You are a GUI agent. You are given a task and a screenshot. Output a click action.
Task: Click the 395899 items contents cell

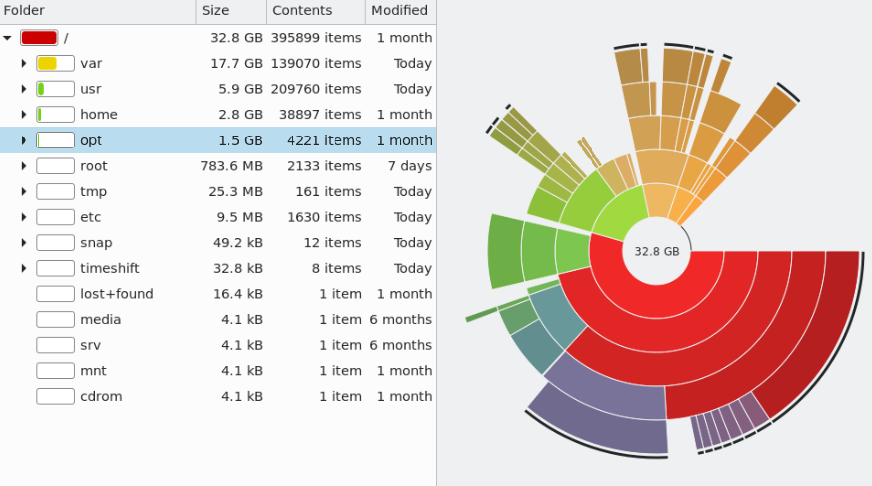click(316, 38)
